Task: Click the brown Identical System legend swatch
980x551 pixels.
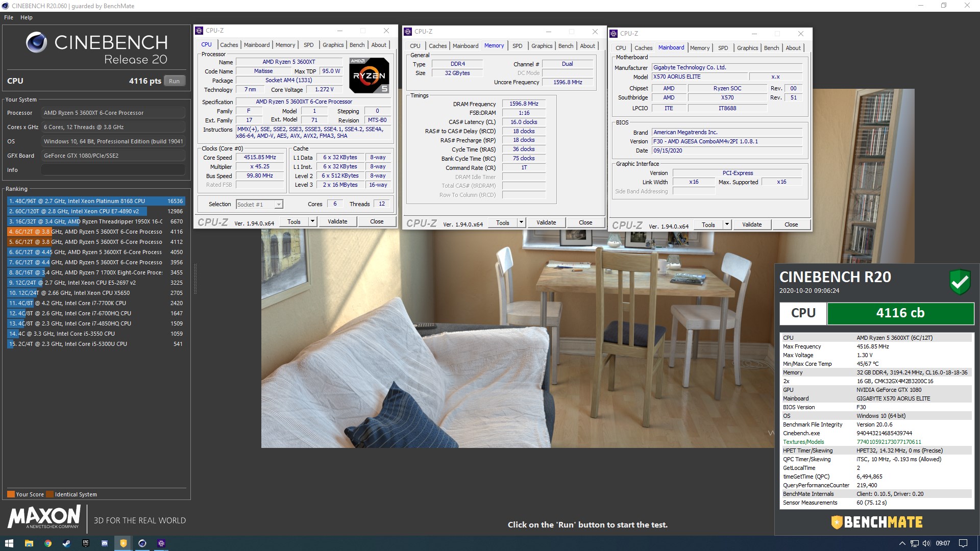Action: coord(50,494)
